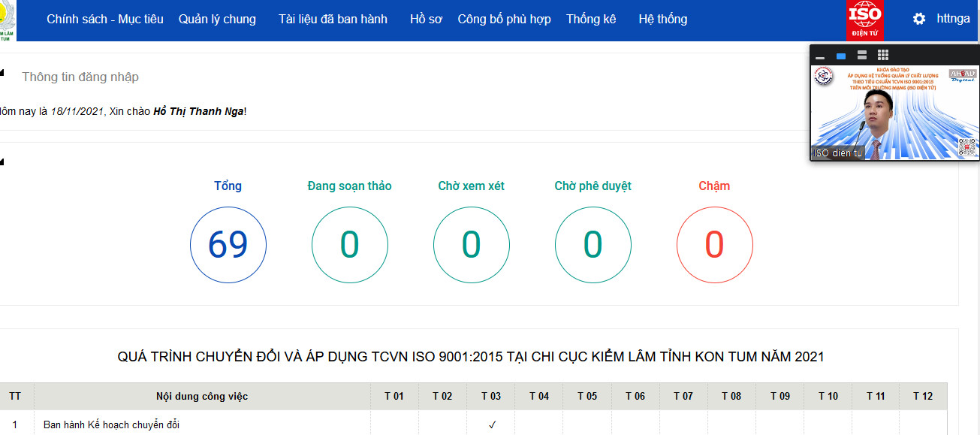Switch to side-by-side view on video overlay
The image size is (980, 435).
[861, 55]
